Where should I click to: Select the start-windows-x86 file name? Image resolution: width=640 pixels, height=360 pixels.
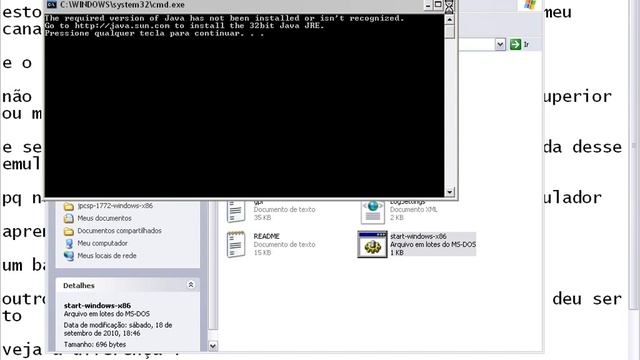[x=418, y=236]
